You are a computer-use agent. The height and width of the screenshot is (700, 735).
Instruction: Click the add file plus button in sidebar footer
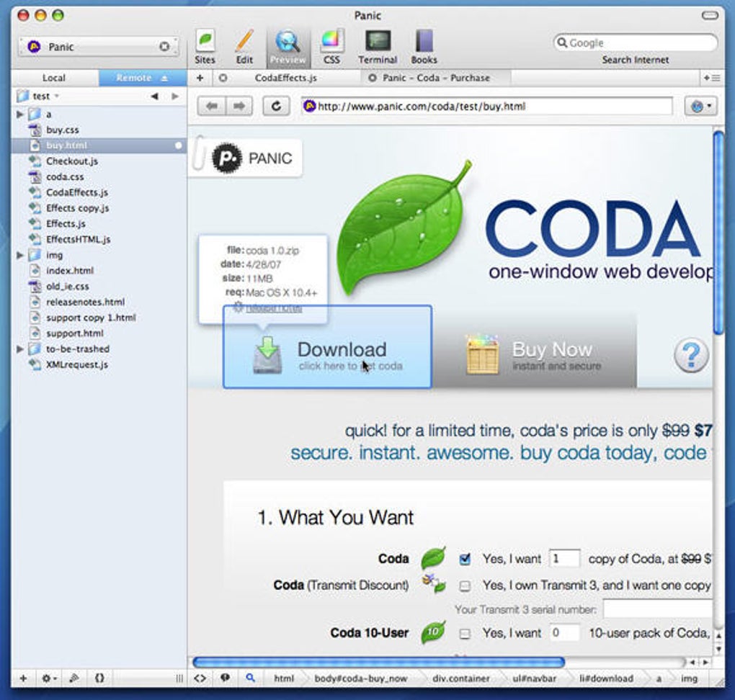[24, 678]
